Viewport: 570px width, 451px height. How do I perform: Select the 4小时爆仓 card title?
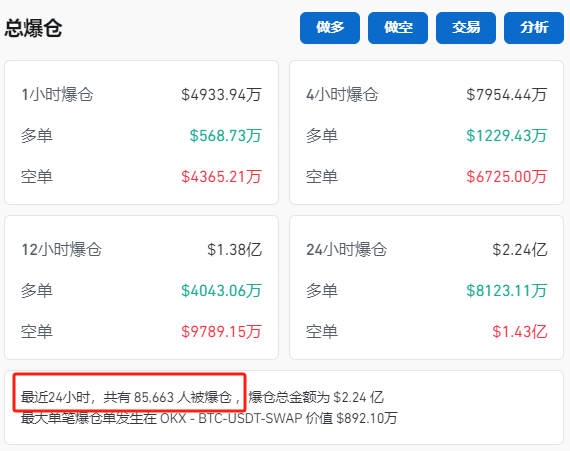coord(342,94)
